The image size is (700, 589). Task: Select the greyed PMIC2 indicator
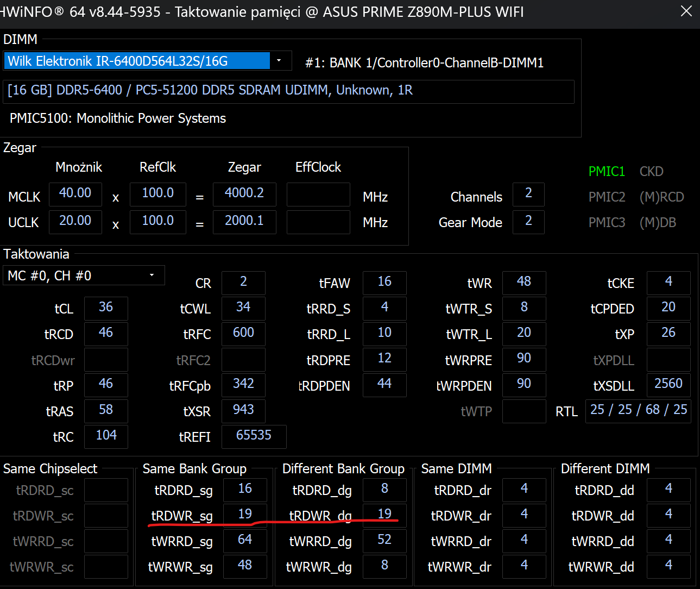pos(607,197)
